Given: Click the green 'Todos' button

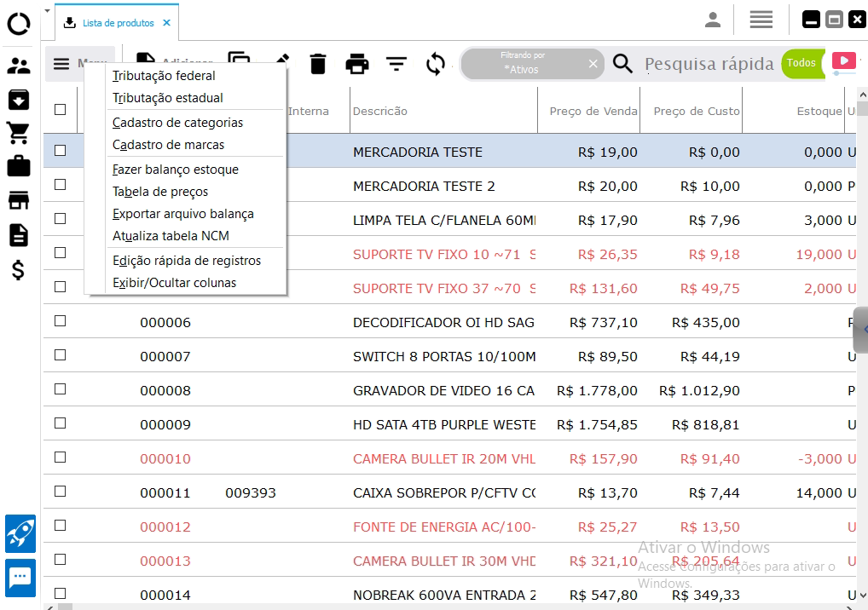Looking at the screenshot, I should [x=801, y=63].
